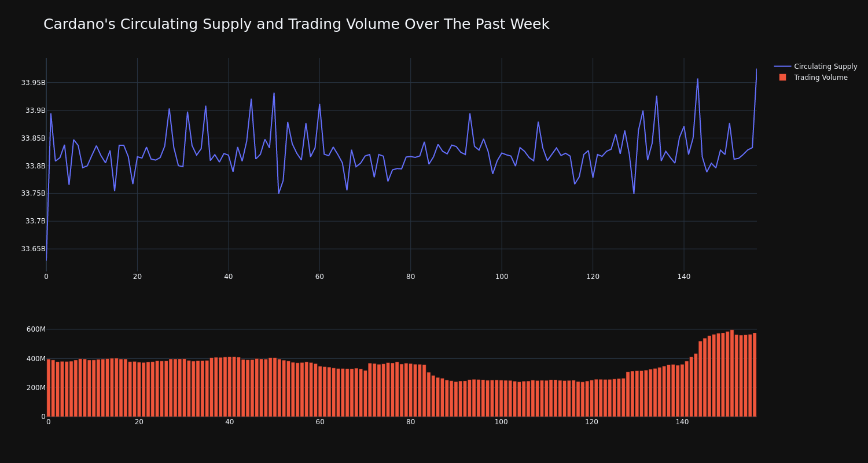Click x-axis tick 120 on volume chart

pos(591,422)
